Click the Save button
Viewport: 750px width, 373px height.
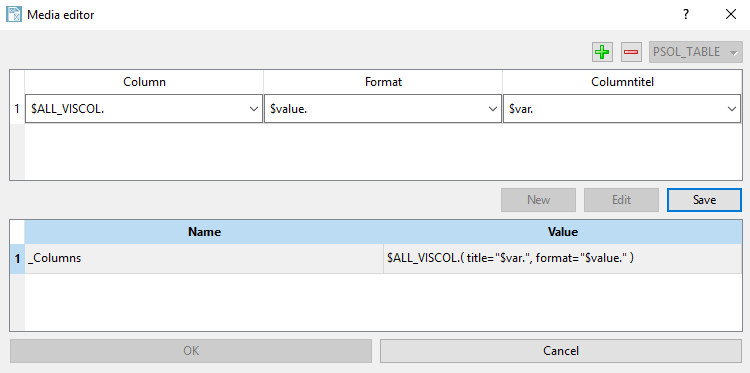tap(704, 199)
